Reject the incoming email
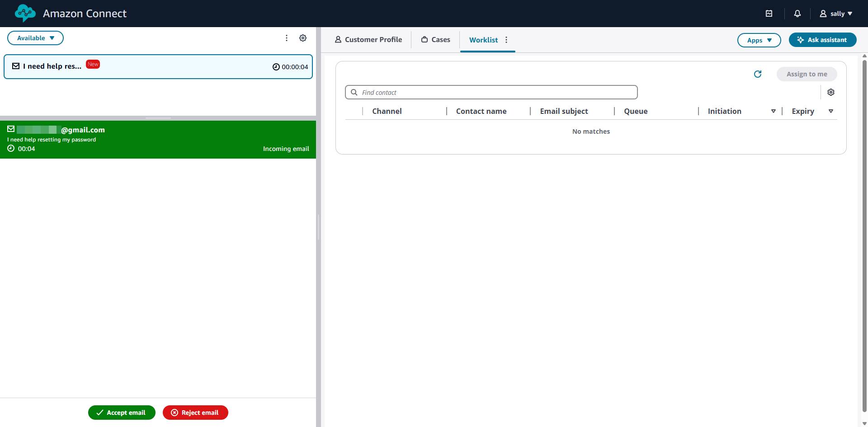This screenshot has height=427, width=868. (x=195, y=412)
